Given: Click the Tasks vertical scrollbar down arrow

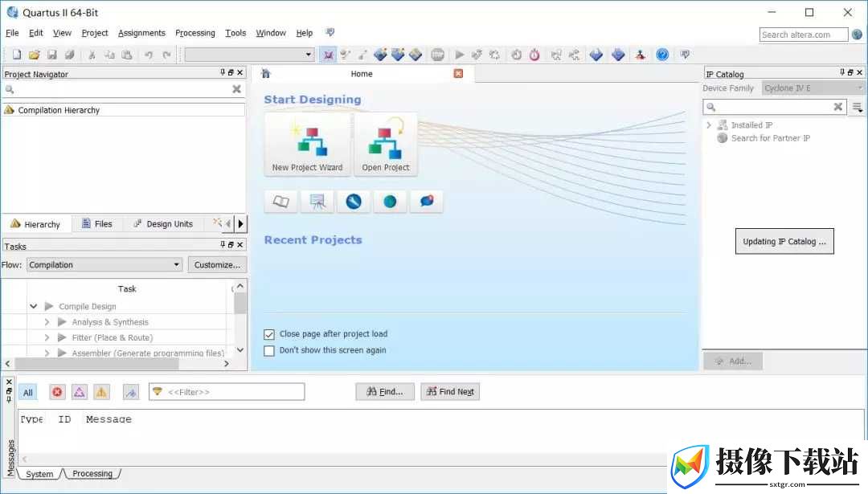Looking at the screenshot, I should 240,349.
